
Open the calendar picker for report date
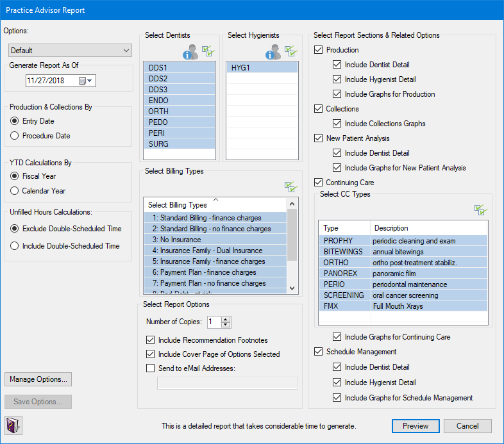(86, 81)
